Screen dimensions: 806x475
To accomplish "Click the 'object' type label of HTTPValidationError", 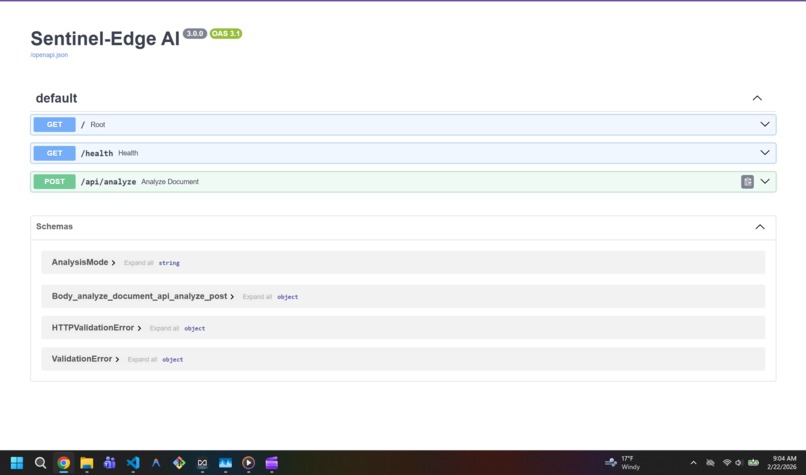I will click(x=195, y=328).
